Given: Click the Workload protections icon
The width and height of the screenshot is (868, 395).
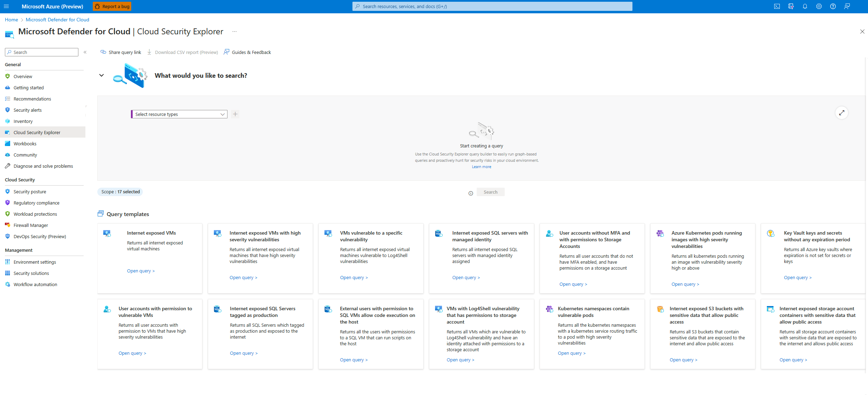Looking at the screenshot, I should coord(7,214).
